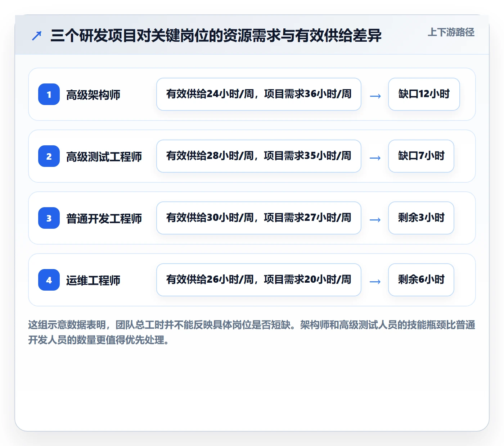The width and height of the screenshot is (504, 446).
Task: Click the 普通开发工程师 role label
Action: click(x=104, y=218)
